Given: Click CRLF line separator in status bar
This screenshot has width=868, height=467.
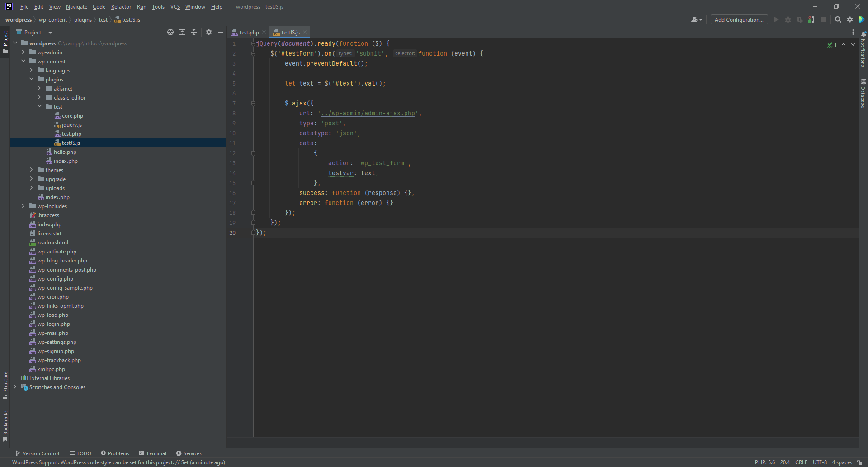Looking at the screenshot, I should pos(801,462).
